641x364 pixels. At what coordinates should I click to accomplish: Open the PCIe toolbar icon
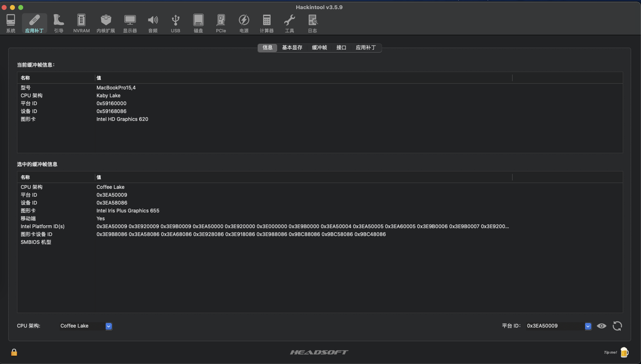click(x=221, y=24)
